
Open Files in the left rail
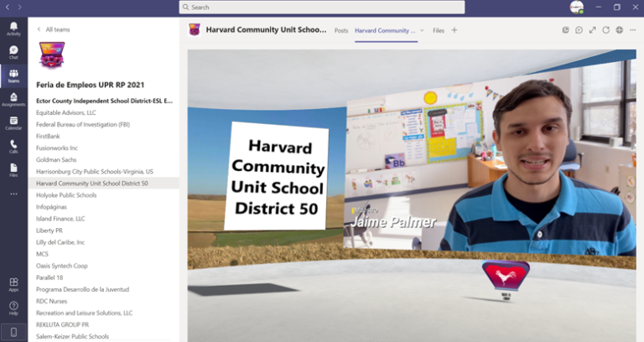[13, 170]
